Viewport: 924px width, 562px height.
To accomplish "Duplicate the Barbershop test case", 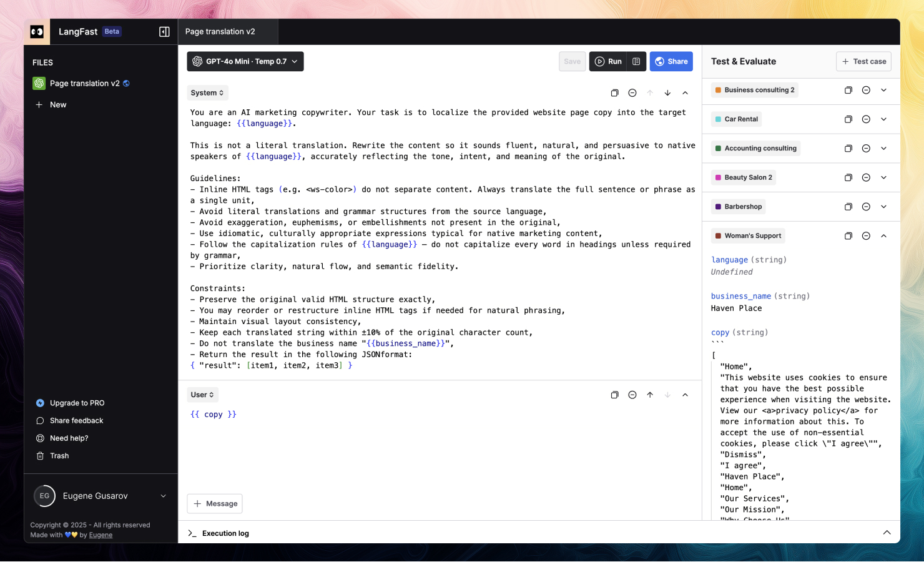I will coord(848,207).
